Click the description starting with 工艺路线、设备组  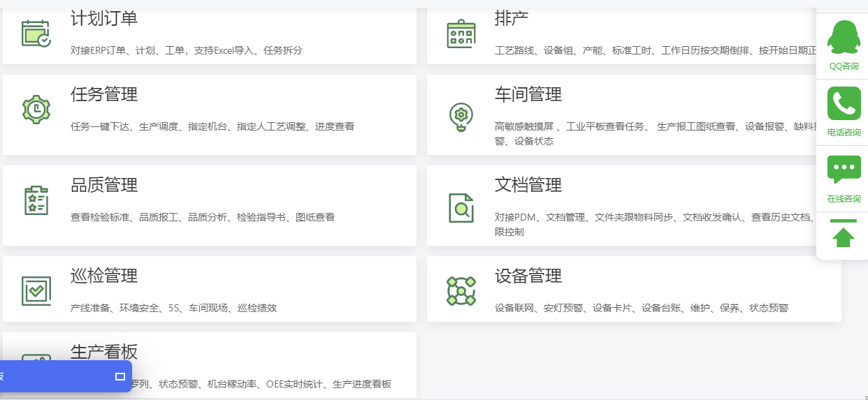click(656, 50)
